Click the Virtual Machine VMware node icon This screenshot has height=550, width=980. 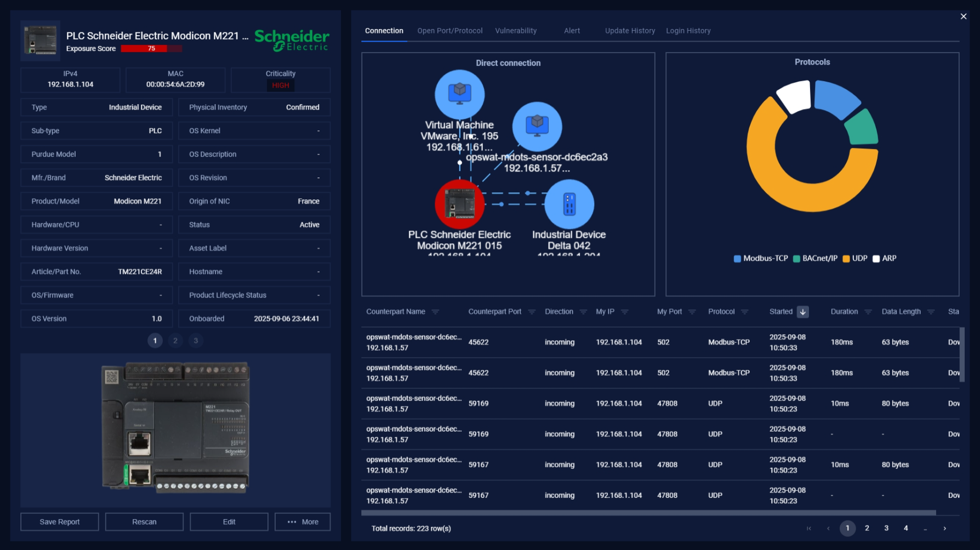tap(459, 94)
